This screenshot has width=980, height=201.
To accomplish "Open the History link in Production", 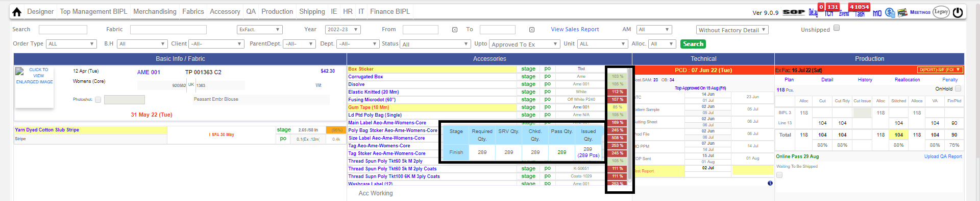I will click(x=865, y=80).
